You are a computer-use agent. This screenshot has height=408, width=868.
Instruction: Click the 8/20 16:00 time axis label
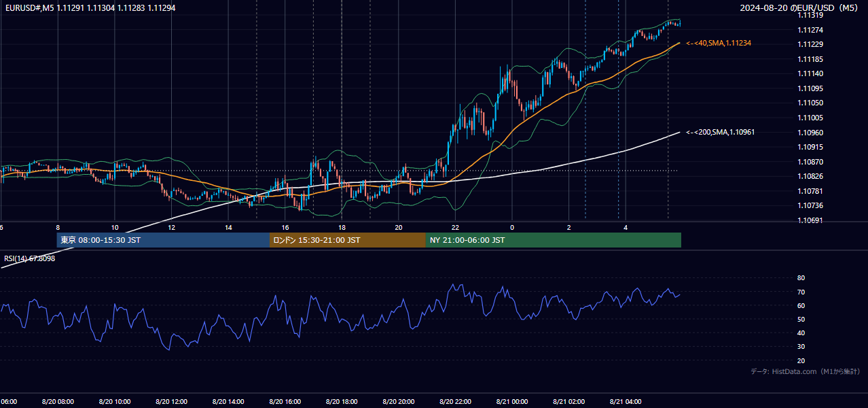[285, 401]
